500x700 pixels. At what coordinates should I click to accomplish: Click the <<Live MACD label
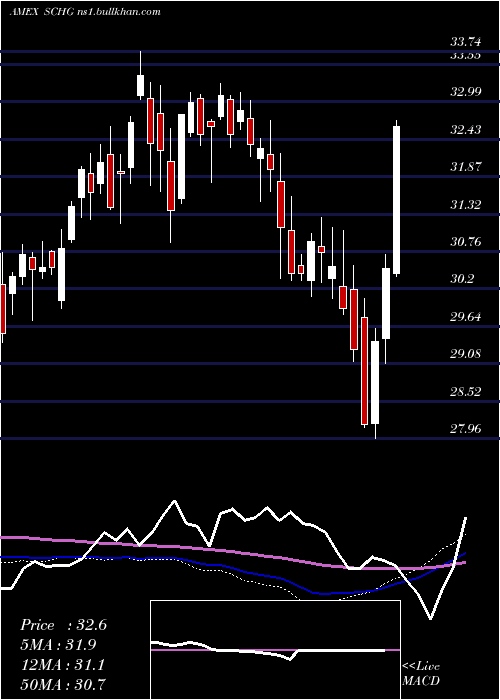[421, 673]
